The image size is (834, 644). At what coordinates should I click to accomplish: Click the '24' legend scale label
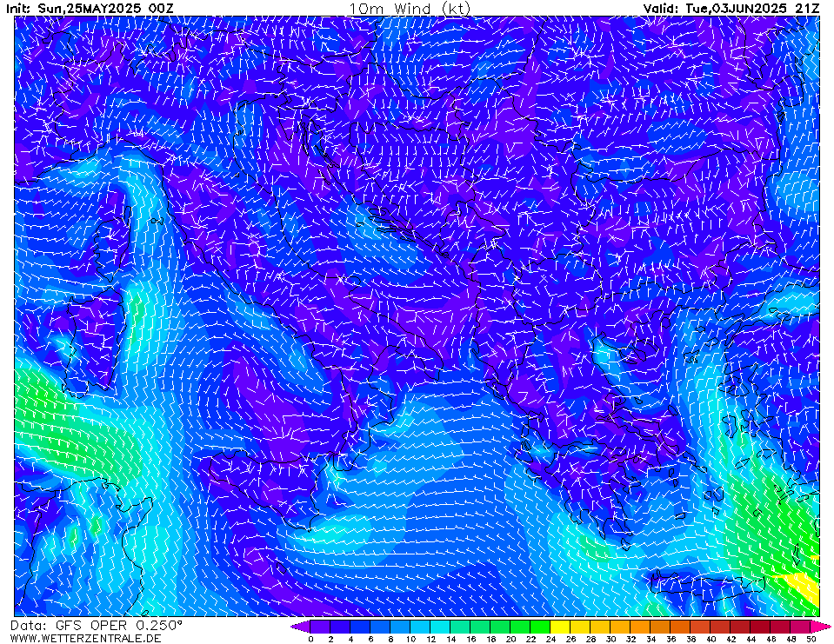[x=550, y=639]
